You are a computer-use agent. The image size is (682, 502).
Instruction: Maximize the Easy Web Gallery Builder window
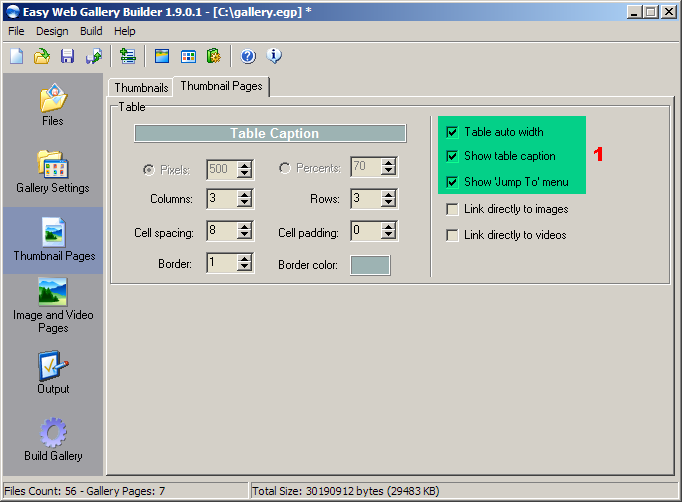[651, 12]
